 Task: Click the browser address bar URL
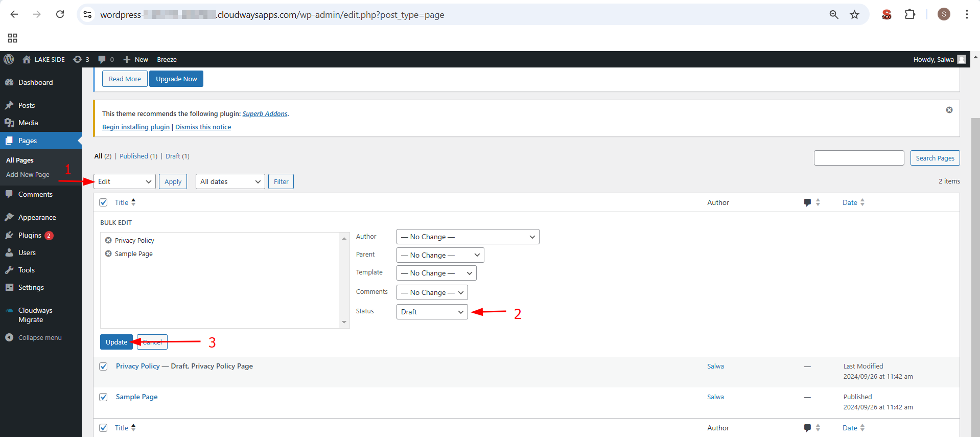tap(272, 15)
